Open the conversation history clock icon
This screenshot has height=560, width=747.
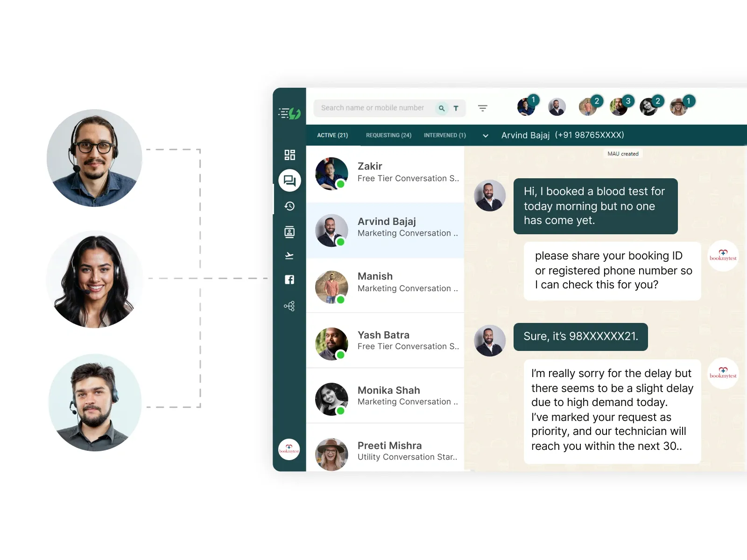coord(289,206)
